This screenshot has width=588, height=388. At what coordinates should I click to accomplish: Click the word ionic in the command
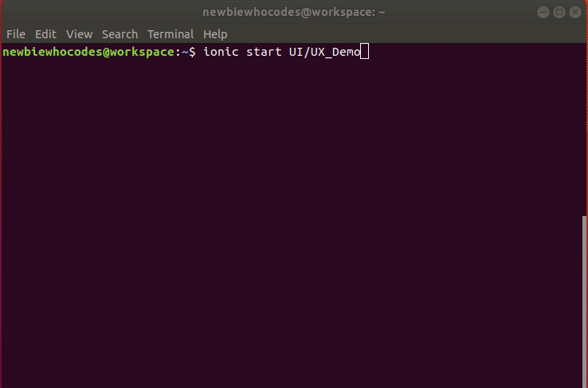[x=219, y=53]
